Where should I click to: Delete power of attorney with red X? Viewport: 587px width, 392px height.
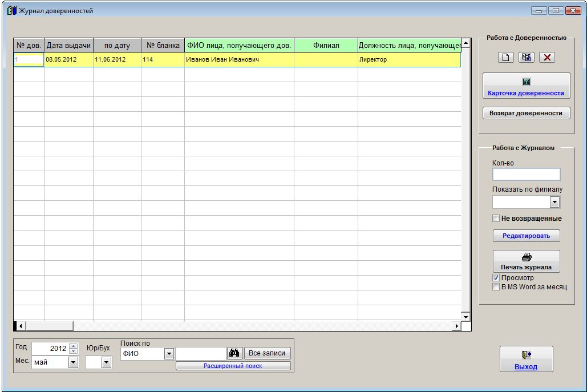coord(547,57)
